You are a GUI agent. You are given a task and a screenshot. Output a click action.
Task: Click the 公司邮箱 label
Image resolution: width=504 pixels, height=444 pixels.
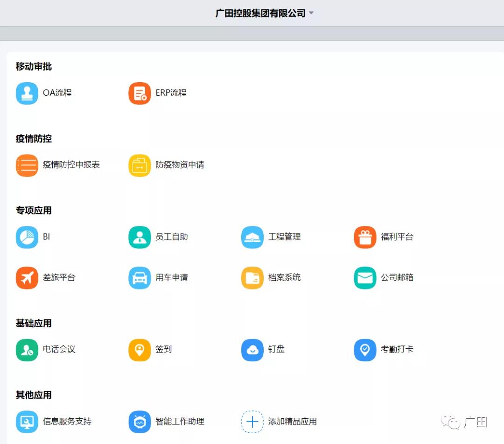click(397, 277)
